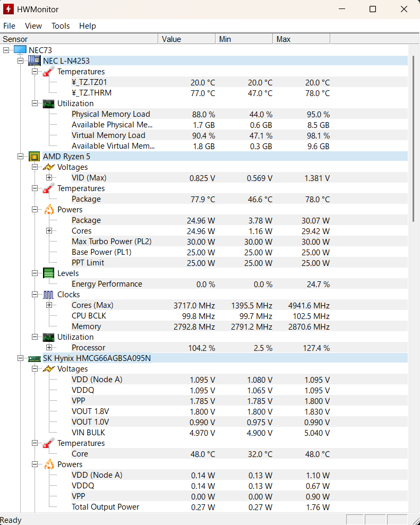Click the SK Hynix memory module icon
This screenshot has height=525, width=420.
click(34, 358)
